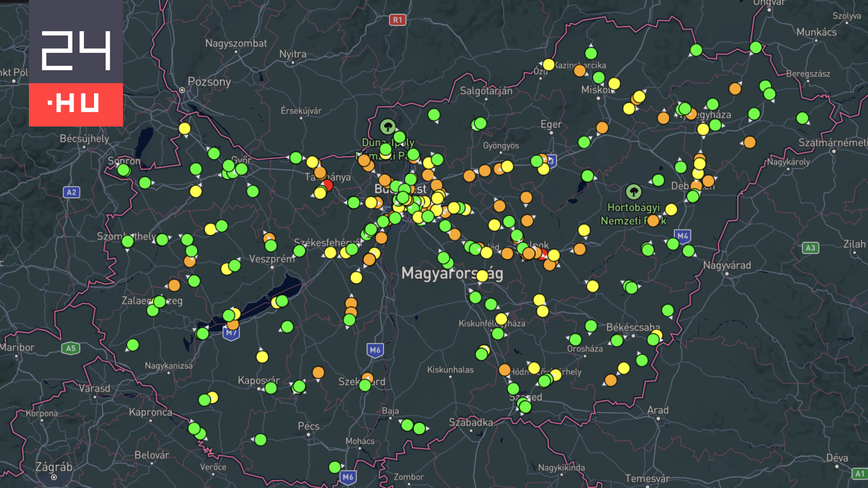Image resolution: width=868 pixels, height=488 pixels.
Task: Open the green marker at Sopron
Action: click(x=124, y=170)
